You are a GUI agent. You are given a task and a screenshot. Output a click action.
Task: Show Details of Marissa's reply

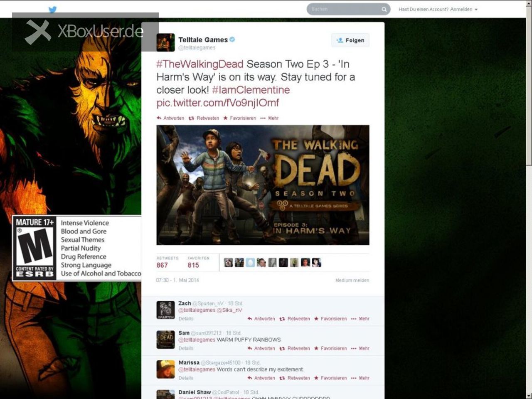click(186, 378)
